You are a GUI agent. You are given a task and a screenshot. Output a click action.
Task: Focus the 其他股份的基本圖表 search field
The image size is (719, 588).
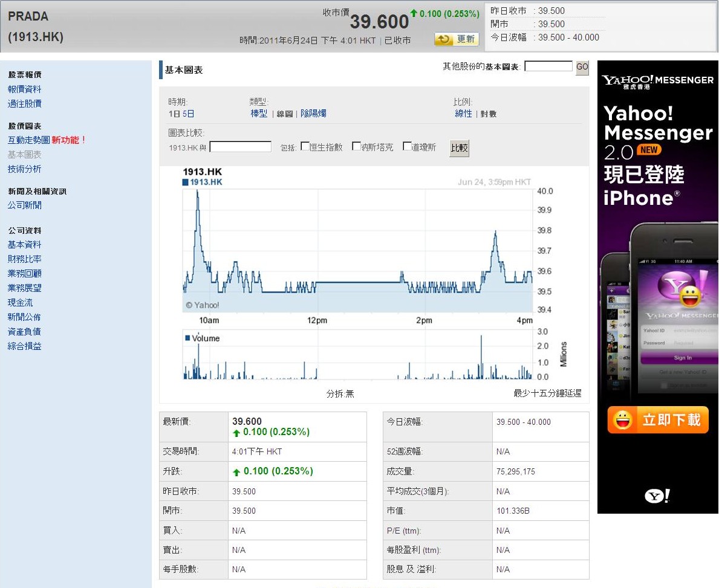(x=548, y=66)
